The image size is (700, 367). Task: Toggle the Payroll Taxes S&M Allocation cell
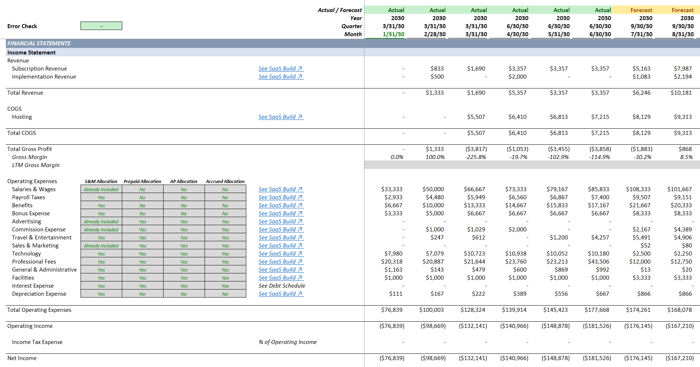(x=101, y=197)
